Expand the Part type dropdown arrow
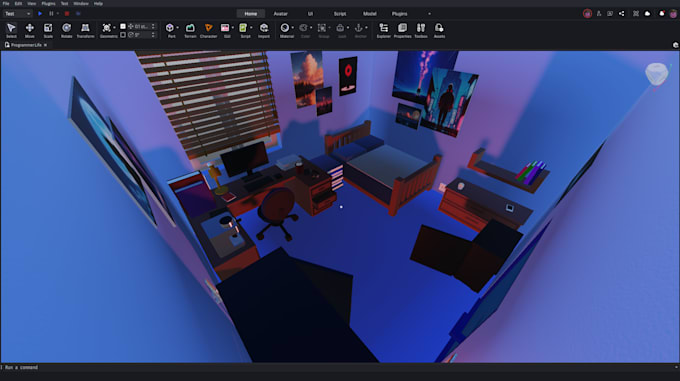 177,28
